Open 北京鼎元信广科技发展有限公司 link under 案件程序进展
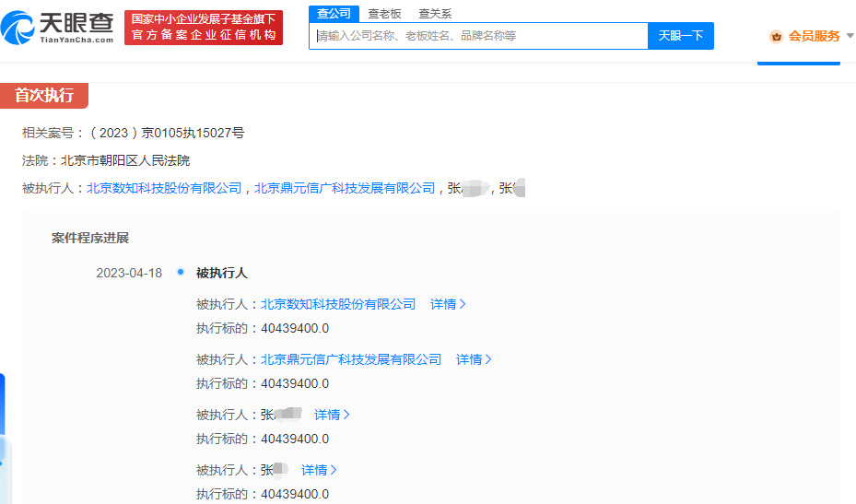 (x=351, y=359)
